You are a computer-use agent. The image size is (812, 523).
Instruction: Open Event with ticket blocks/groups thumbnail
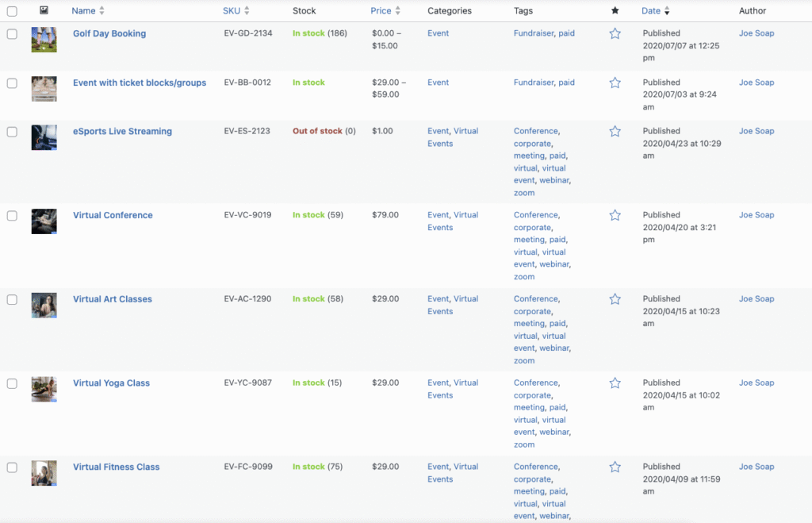[44, 89]
